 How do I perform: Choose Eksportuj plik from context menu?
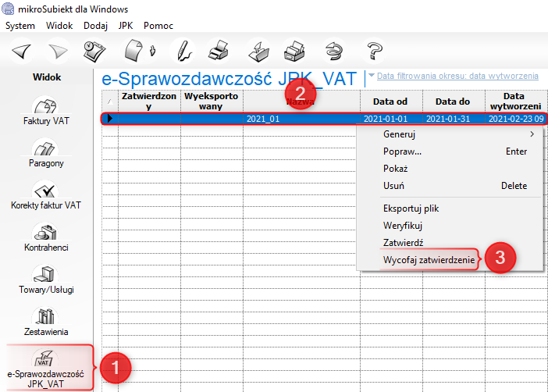[450, 208]
